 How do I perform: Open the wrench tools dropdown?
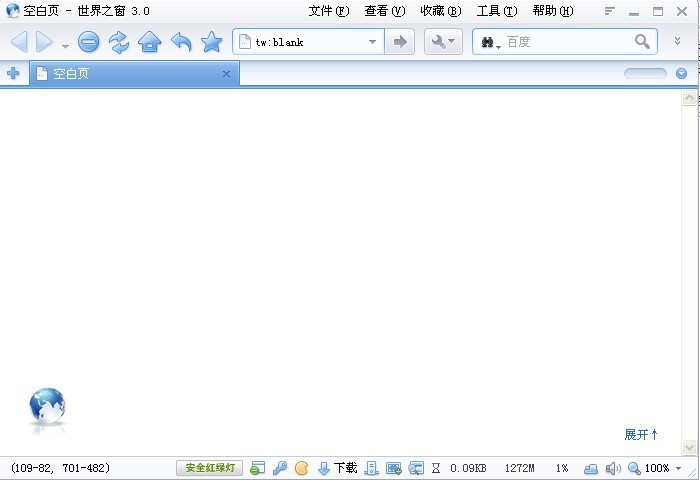click(443, 42)
